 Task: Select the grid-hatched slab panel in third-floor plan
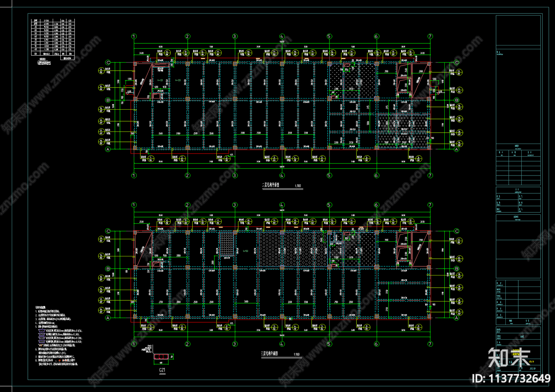tap(227, 244)
